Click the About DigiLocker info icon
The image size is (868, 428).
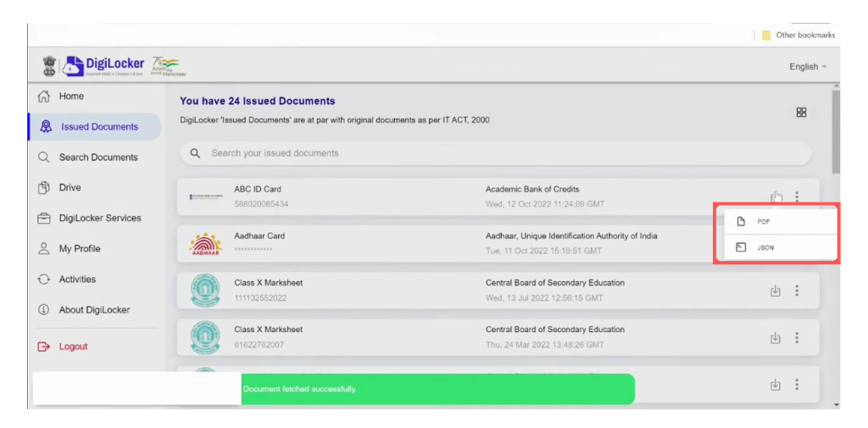click(x=44, y=309)
